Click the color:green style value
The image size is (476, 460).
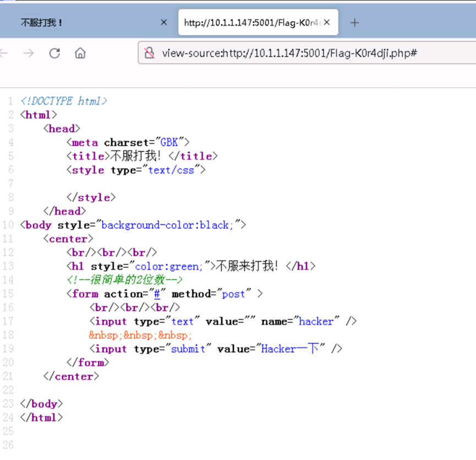point(168,266)
